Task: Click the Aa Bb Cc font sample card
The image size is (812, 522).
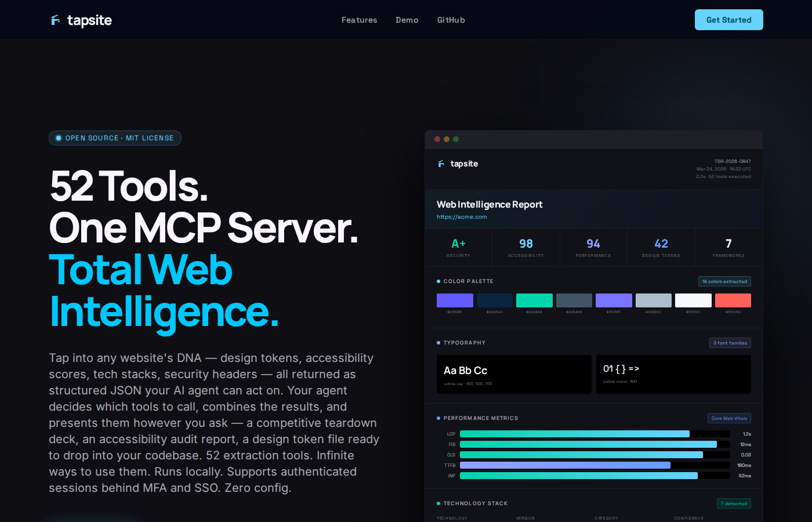Action: click(x=514, y=374)
